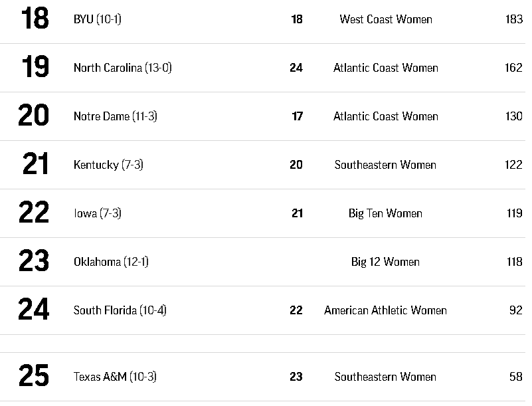Click the North Carolina (13-0) team name
The image size is (532, 406).
[122, 68]
